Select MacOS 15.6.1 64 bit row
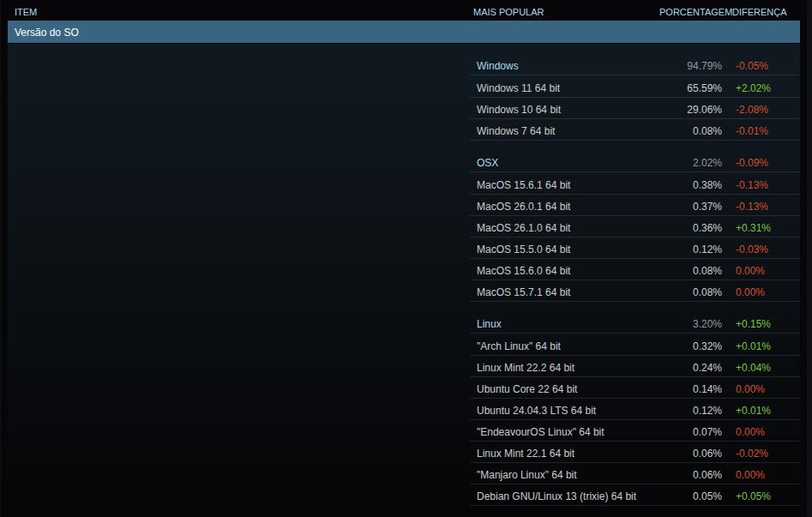 [523, 185]
